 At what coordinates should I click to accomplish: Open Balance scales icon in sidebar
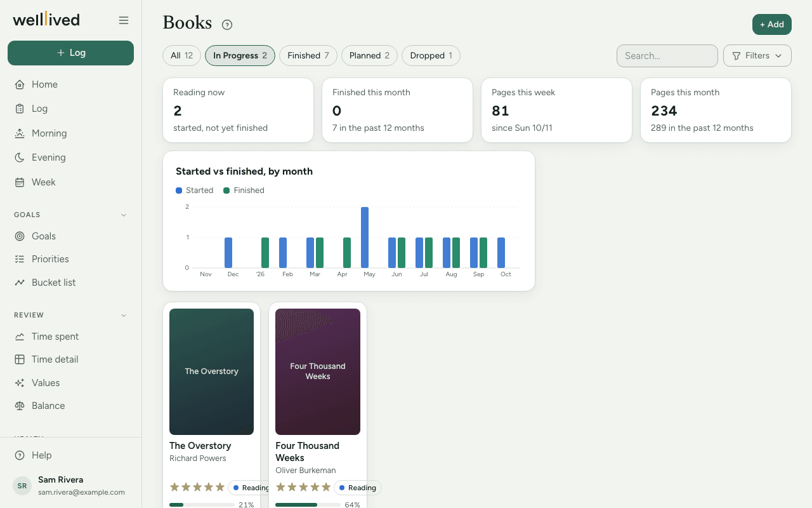[x=20, y=406]
